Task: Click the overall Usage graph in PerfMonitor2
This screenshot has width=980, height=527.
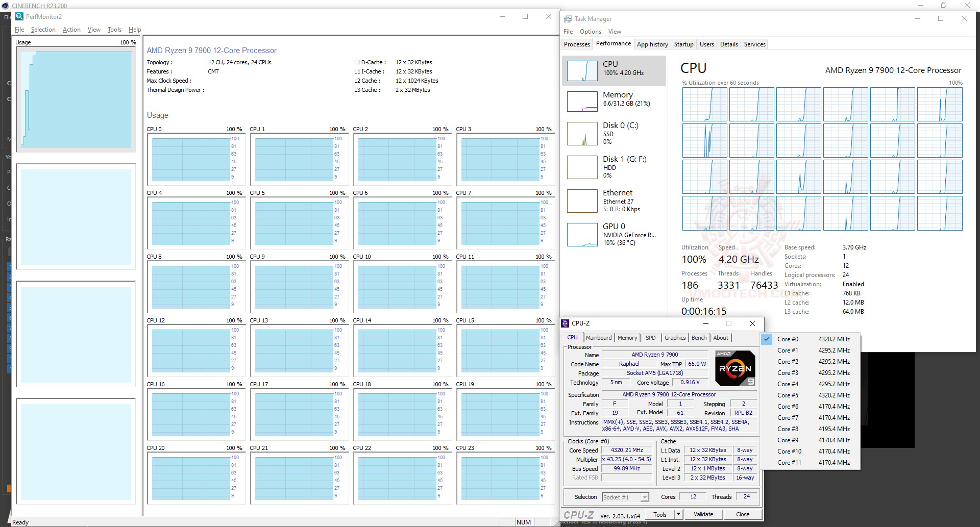Action: (76, 99)
